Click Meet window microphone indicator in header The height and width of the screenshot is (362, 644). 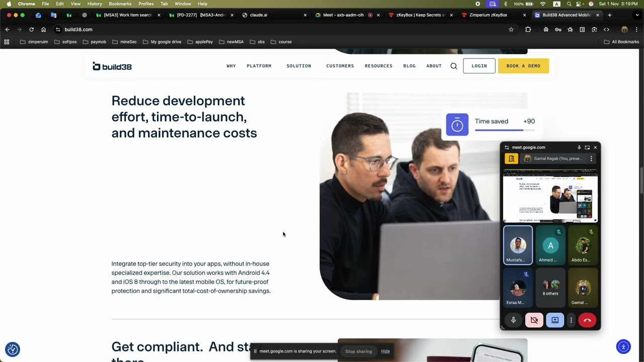(579, 147)
